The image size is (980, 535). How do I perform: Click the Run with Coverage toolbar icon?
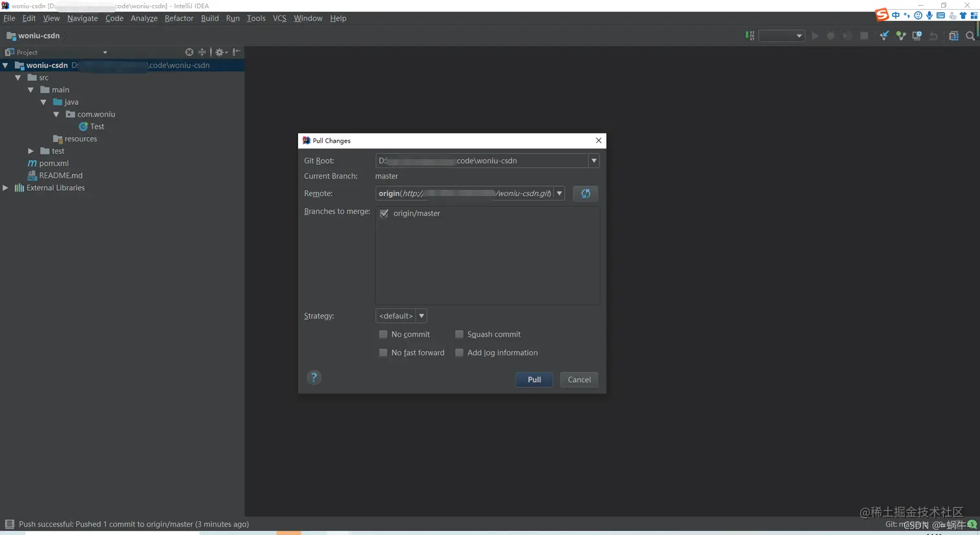click(x=847, y=36)
